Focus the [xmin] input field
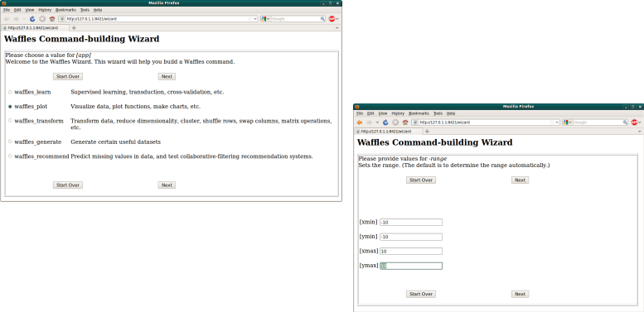Image resolution: width=644 pixels, height=312 pixels. click(x=411, y=223)
